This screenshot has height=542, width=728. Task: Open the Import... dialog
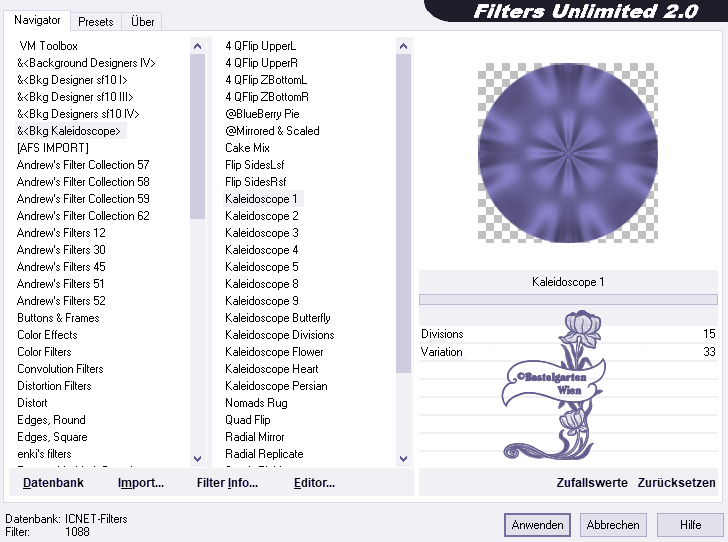(x=141, y=483)
